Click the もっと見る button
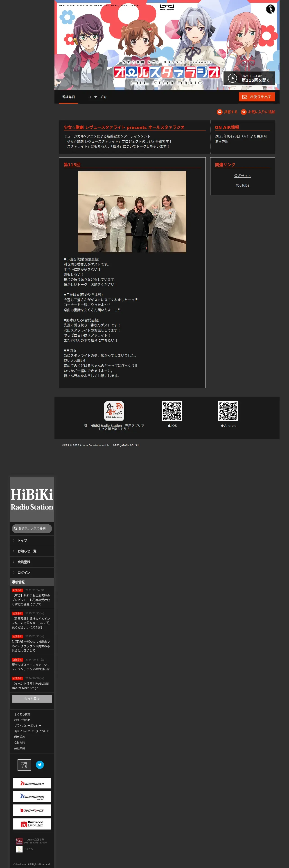 32,699
